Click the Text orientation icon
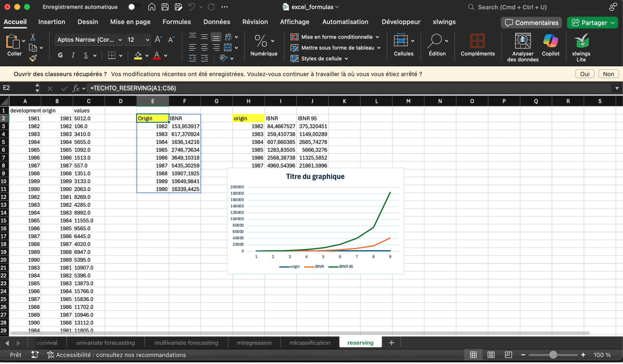623x364 pixels. click(x=223, y=58)
